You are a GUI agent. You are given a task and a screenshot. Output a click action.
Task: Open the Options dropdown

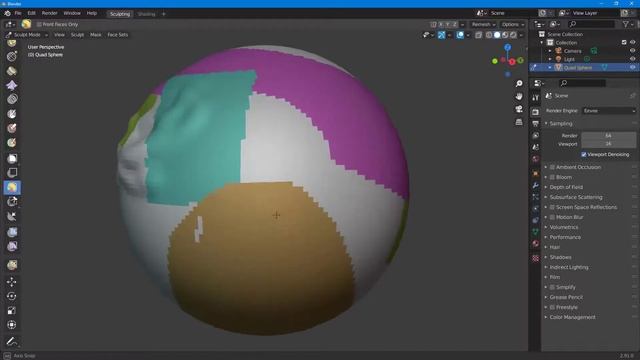[x=513, y=24]
